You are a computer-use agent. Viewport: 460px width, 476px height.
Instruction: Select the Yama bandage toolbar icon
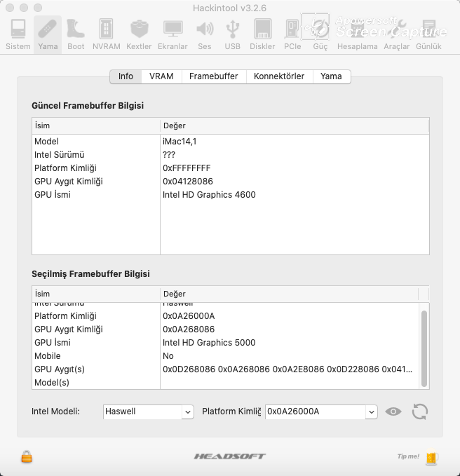pyautogui.click(x=48, y=34)
